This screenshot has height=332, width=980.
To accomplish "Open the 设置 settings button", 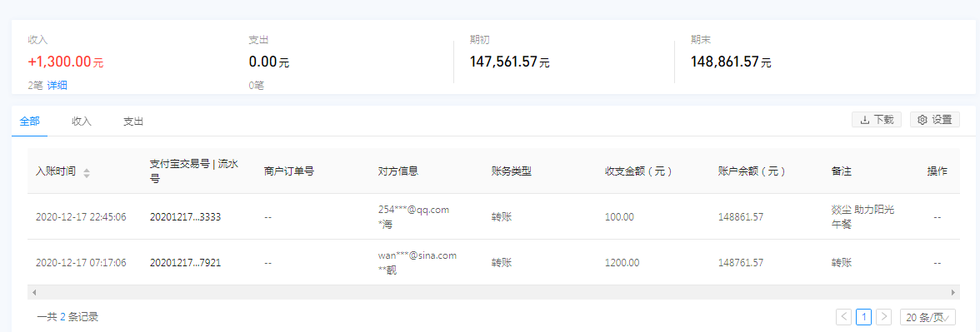I will click(x=934, y=120).
